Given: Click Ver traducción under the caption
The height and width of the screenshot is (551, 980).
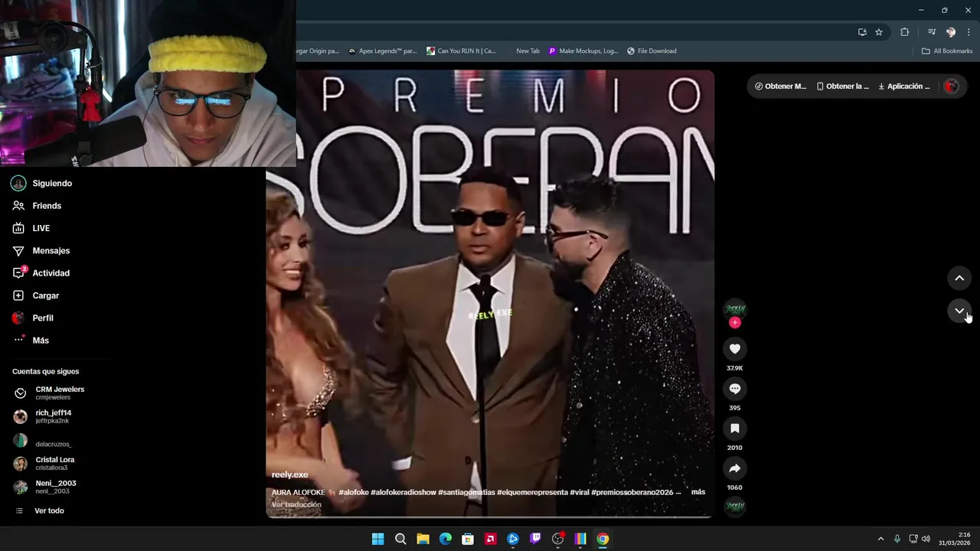Looking at the screenshot, I should [x=296, y=504].
